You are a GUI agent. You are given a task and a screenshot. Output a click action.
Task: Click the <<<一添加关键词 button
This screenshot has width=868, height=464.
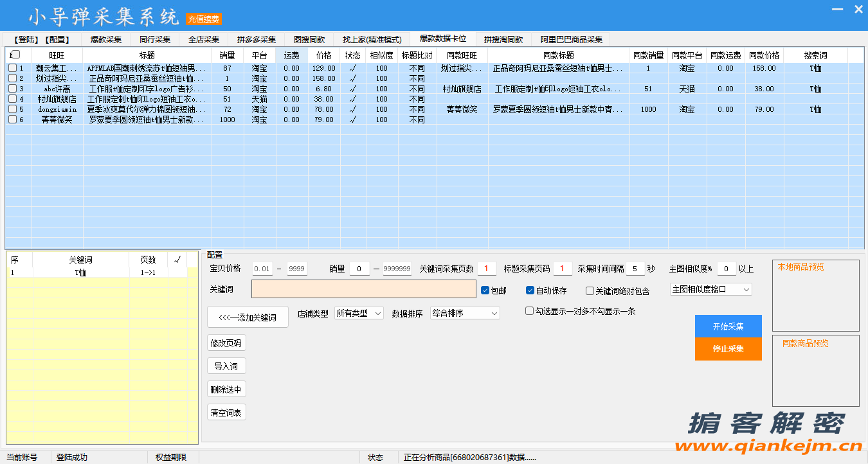click(248, 317)
